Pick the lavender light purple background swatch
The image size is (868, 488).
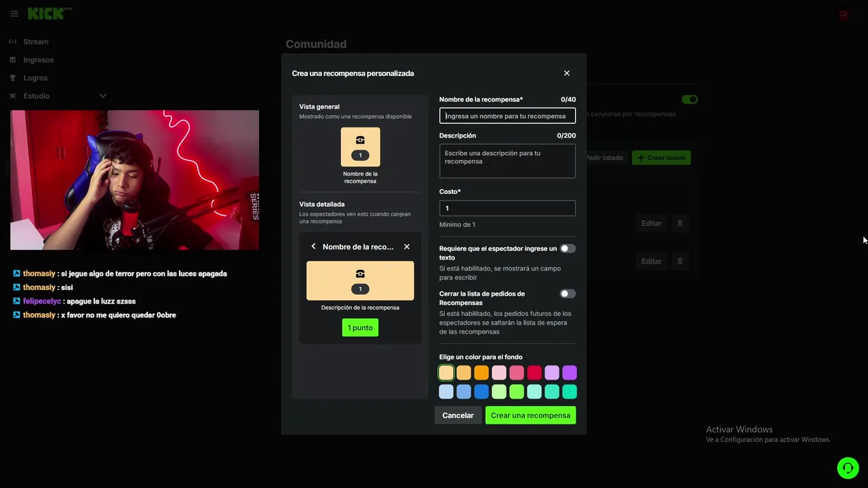(552, 373)
